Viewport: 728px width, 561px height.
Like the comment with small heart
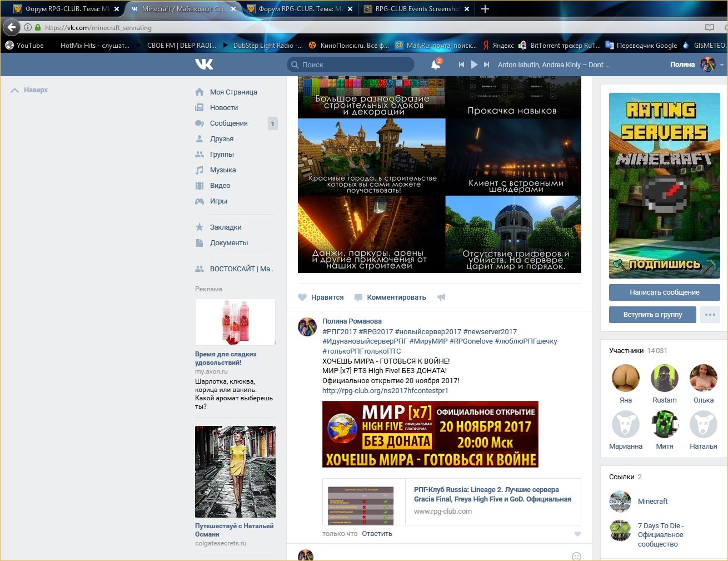[x=577, y=534]
